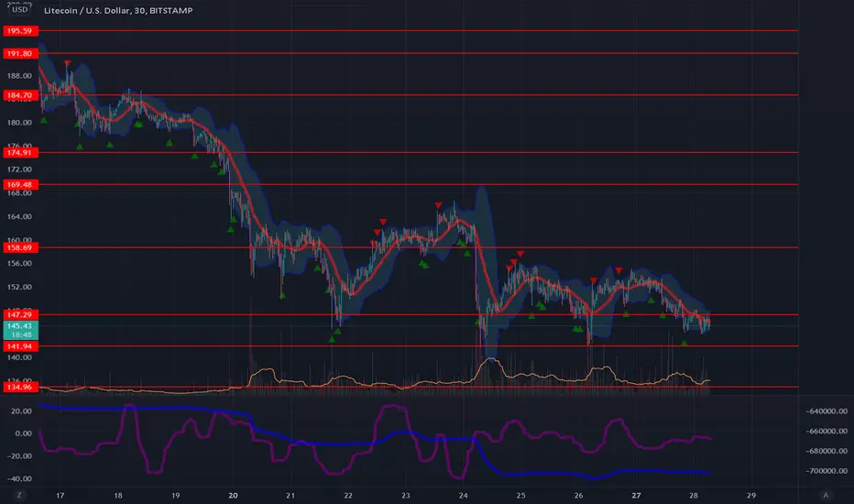Click the -640000.00 right axis value
Viewport: 854px width, 504px height.
point(827,411)
